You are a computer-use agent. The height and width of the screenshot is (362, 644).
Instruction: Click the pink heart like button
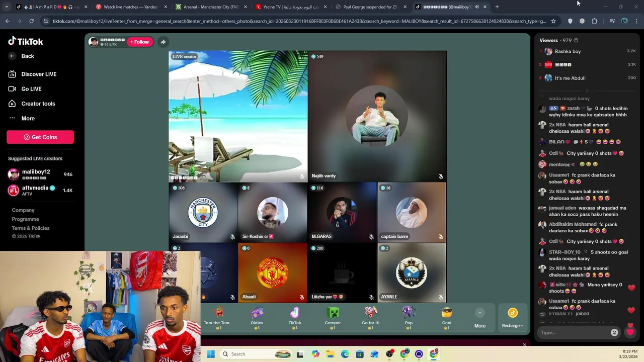click(x=630, y=332)
